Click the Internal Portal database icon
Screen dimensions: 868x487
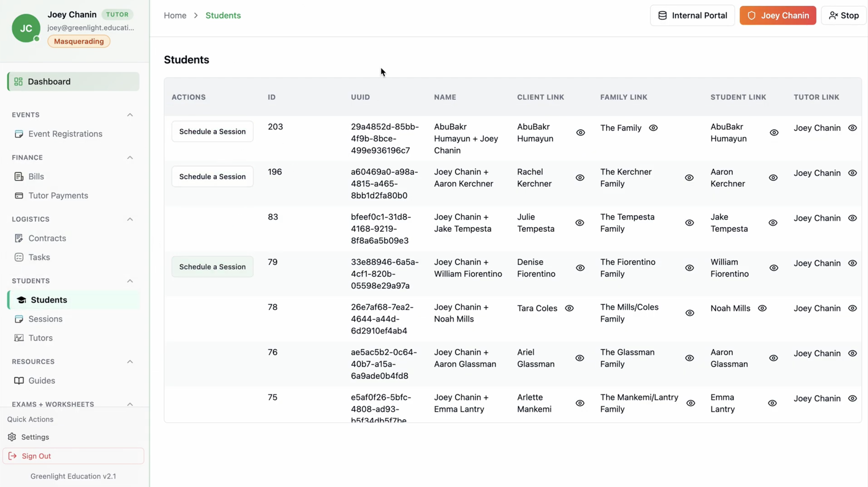662,15
